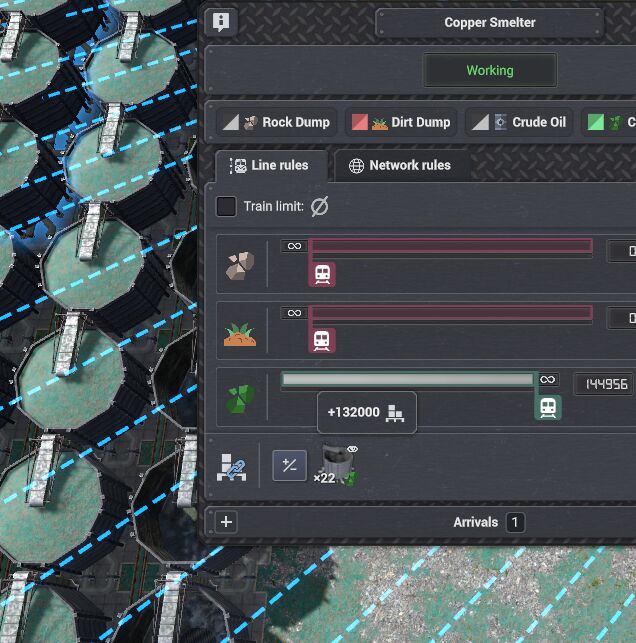Screen dimensions: 636x643
Task: Click the green copper ore resource icon
Action: 240,399
